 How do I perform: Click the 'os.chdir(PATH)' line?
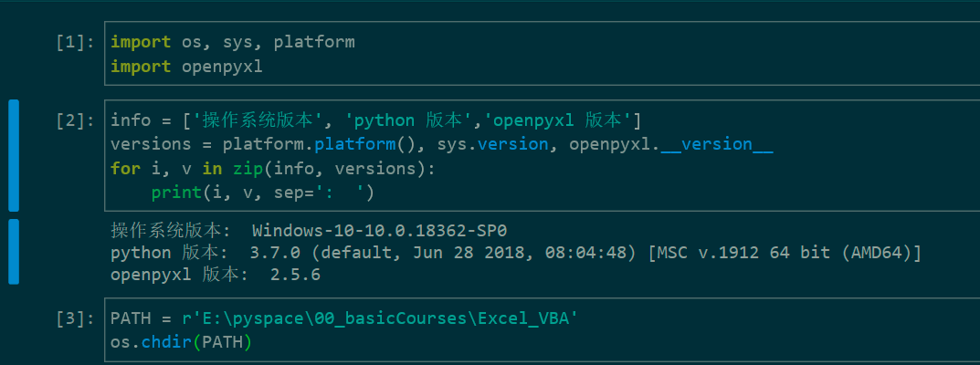[x=181, y=342]
